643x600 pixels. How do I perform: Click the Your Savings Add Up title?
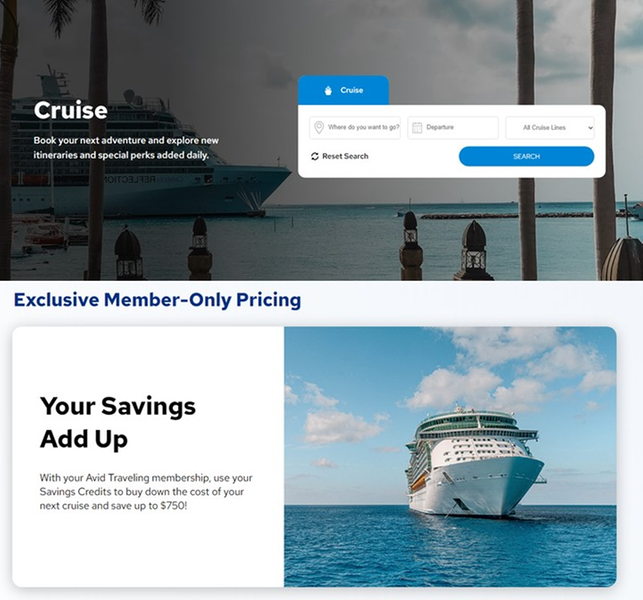click(x=118, y=422)
